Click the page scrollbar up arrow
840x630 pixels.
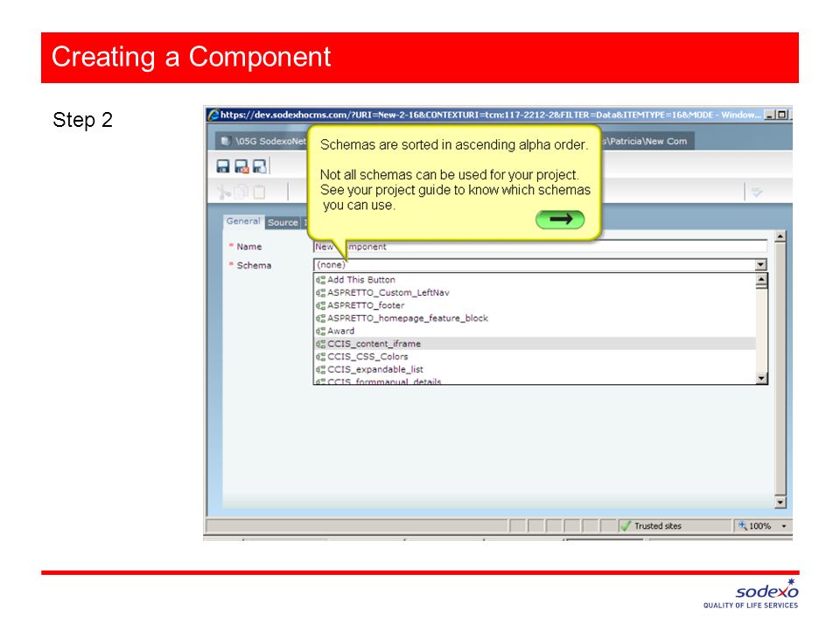[x=780, y=235]
